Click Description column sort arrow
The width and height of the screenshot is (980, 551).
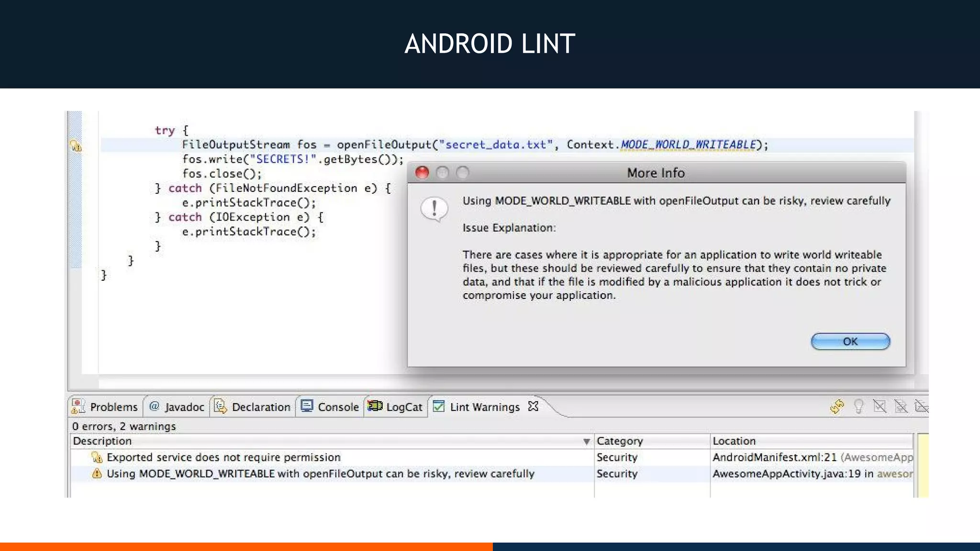click(x=586, y=441)
